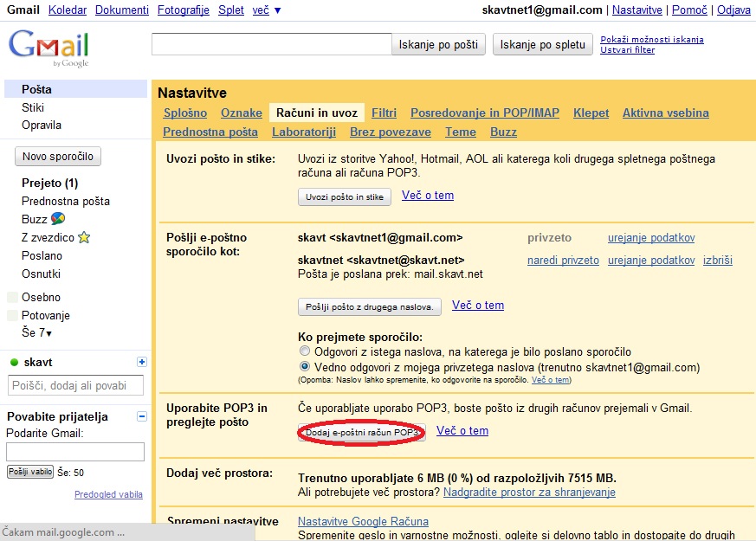
Task: Expand the Še 7 labels list
Action: coord(36,332)
